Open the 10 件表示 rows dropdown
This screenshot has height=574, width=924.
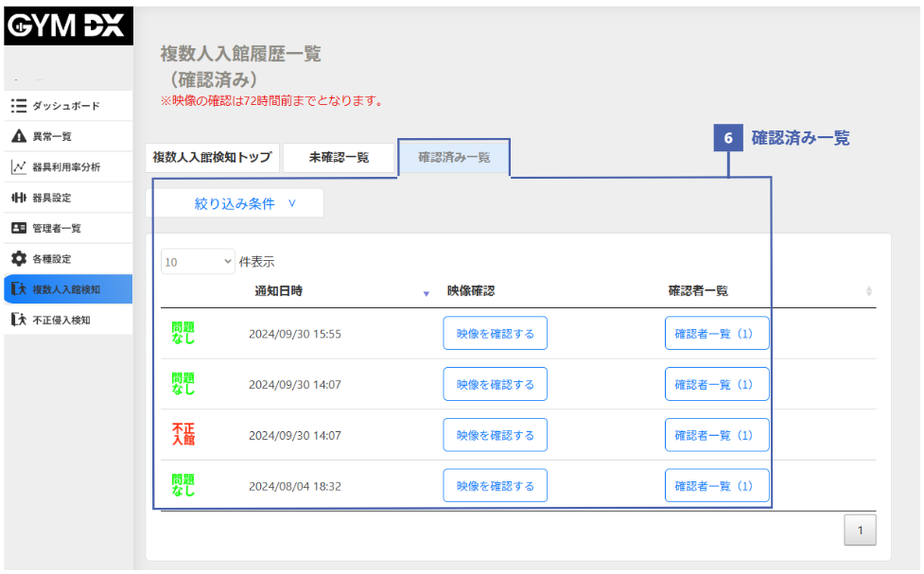tap(198, 262)
